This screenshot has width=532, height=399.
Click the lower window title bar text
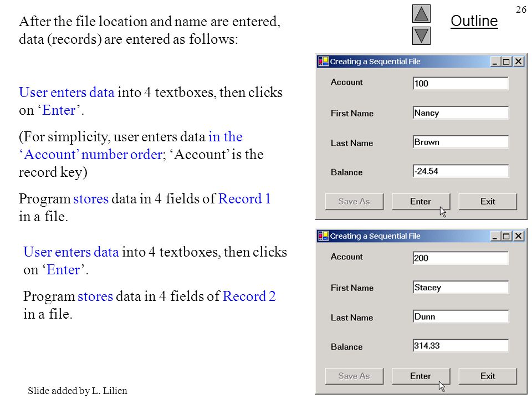(375, 236)
